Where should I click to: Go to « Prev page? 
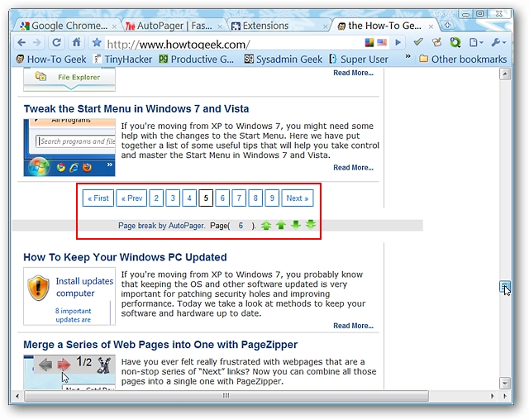[x=131, y=198]
